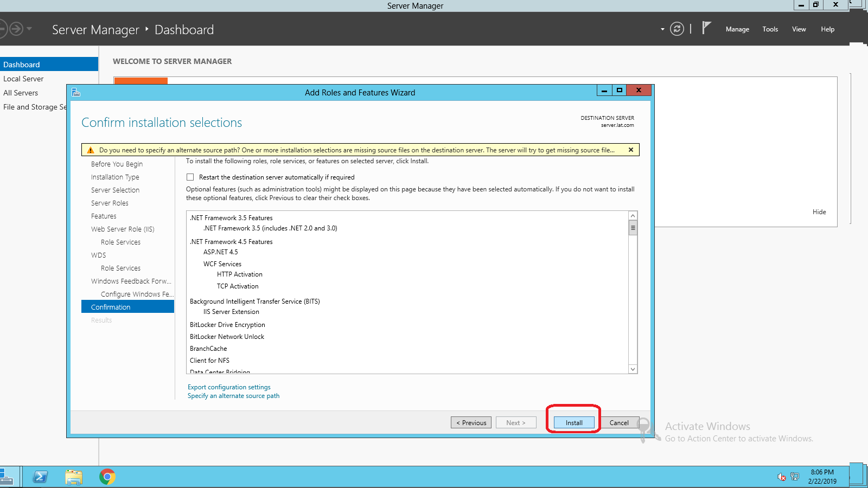Open the Manage menu

(x=737, y=29)
